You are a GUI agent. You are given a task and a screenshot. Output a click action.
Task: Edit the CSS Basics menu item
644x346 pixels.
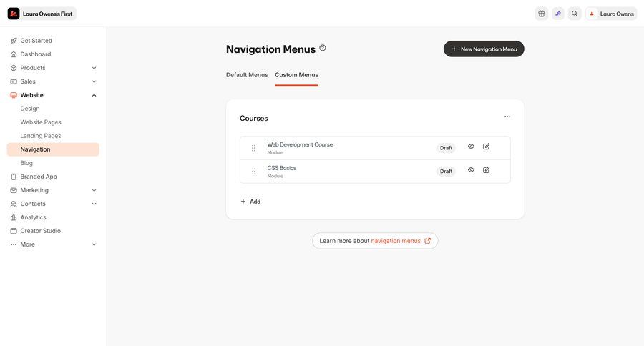[x=487, y=170]
